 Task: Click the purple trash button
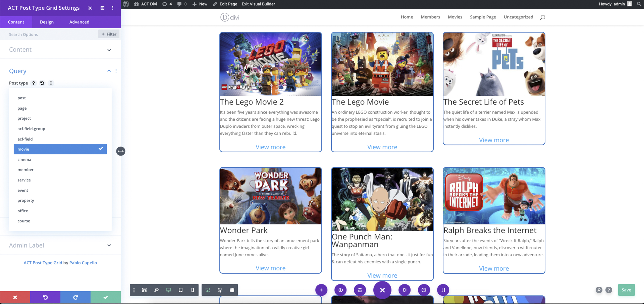(360, 290)
